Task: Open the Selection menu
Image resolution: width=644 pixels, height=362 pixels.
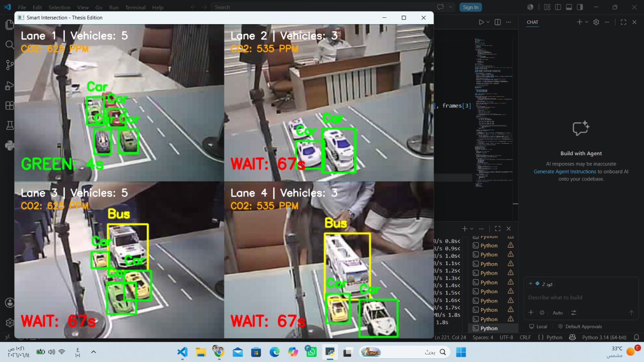Action: 59,7
